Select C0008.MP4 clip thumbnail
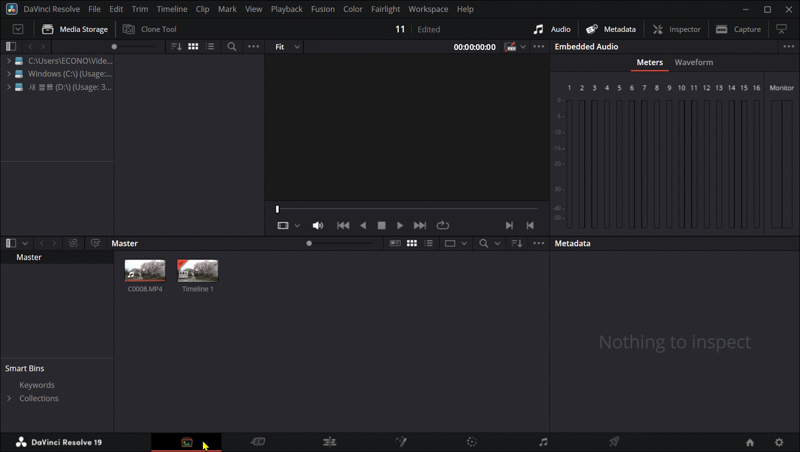This screenshot has height=452, width=800. pos(145,271)
